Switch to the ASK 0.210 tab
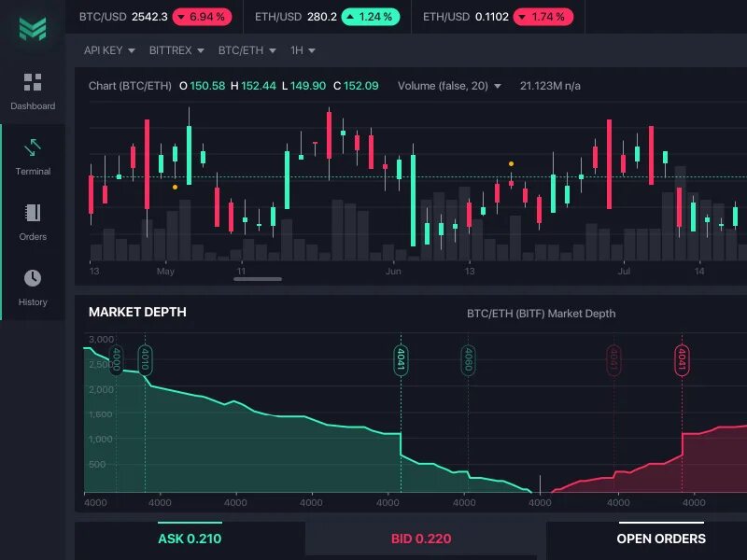 [188, 539]
